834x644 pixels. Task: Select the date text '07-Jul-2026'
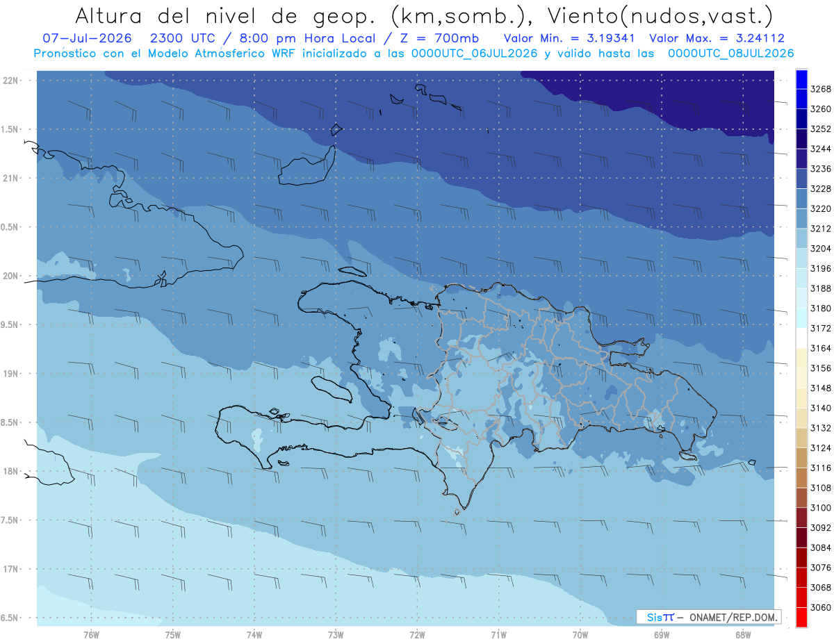point(87,38)
